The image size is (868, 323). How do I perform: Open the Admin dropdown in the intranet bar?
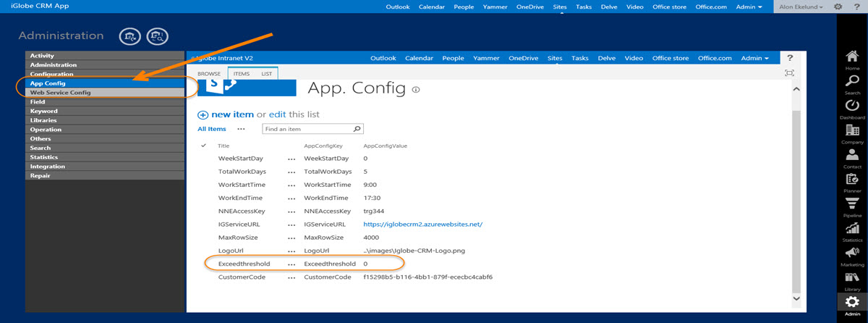click(754, 58)
